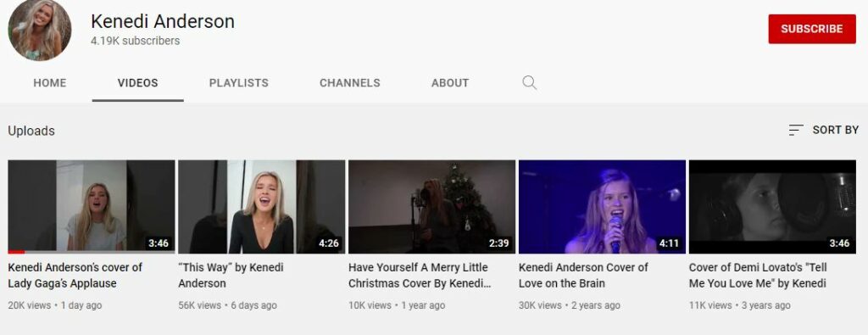Select the Videos tab
This screenshot has height=335, width=868.
click(x=138, y=83)
